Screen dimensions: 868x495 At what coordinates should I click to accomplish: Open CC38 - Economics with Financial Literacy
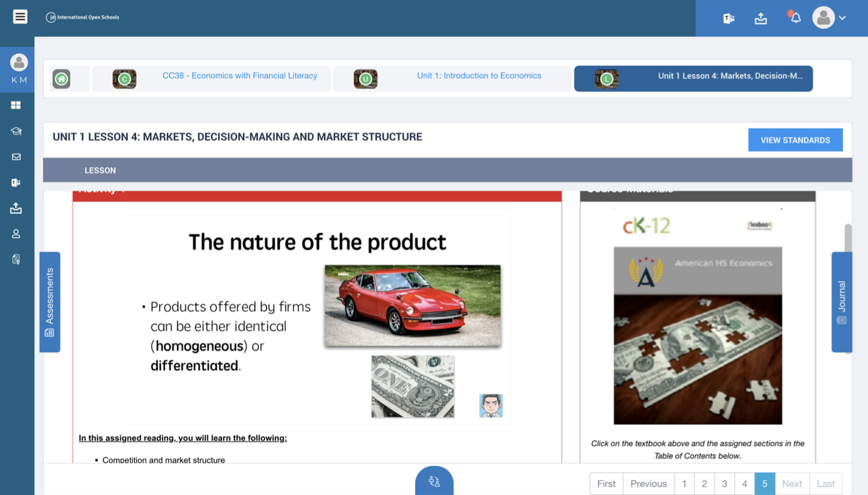point(240,76)
